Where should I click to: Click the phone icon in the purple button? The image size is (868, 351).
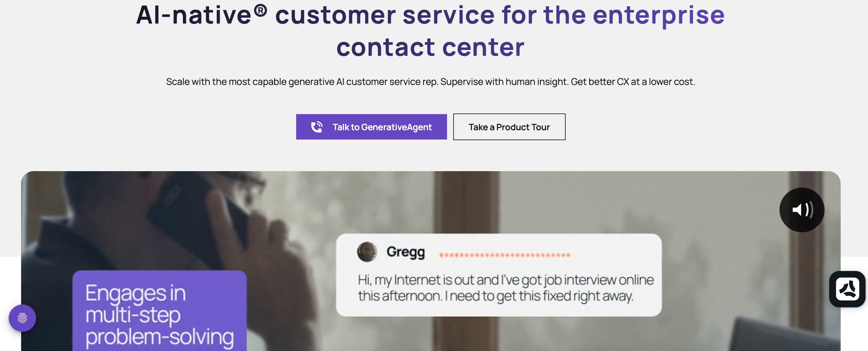tap(316, 127)
